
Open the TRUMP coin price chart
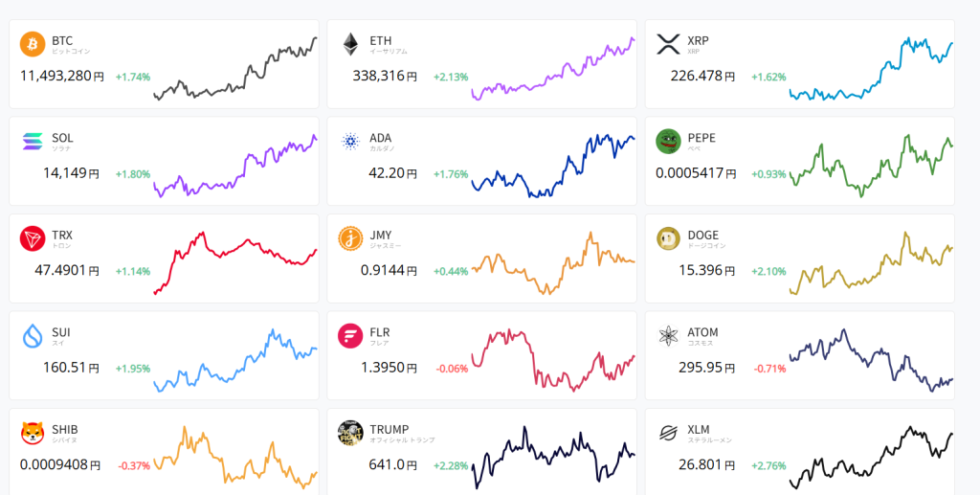553,457
